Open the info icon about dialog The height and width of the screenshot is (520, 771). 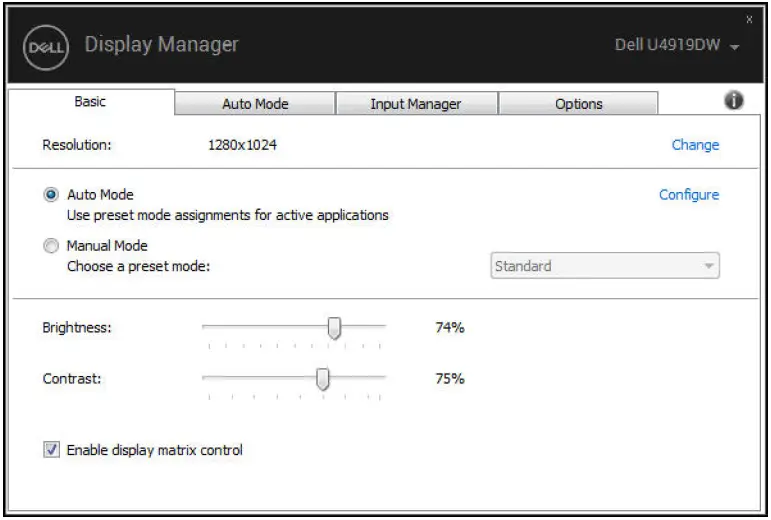733,101
